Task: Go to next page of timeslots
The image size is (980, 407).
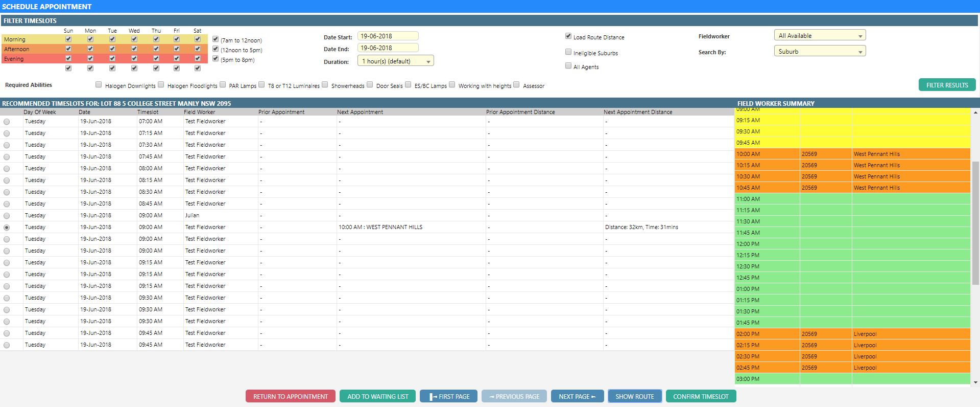Action: (x=577, y=396)
